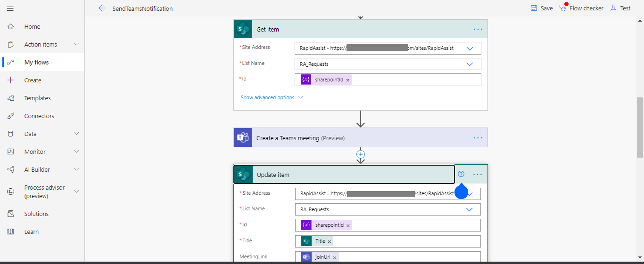The width and height of the screenshot is (644, 264).
Task: Open ellipsis menu on Update item
Action: pyautogui.click(x=478, y=175)
